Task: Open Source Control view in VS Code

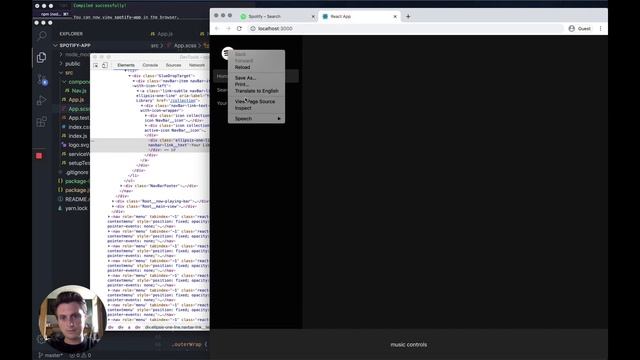Action: (42, 79)
